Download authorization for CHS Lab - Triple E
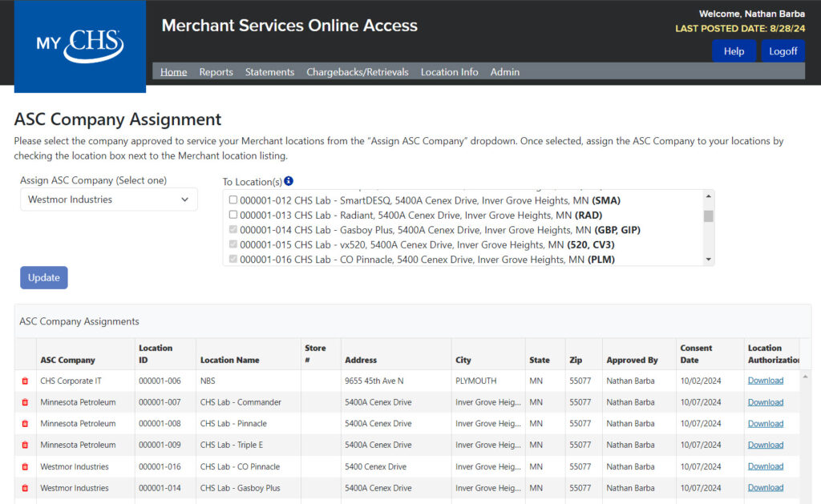 click(x=766, y=445)
